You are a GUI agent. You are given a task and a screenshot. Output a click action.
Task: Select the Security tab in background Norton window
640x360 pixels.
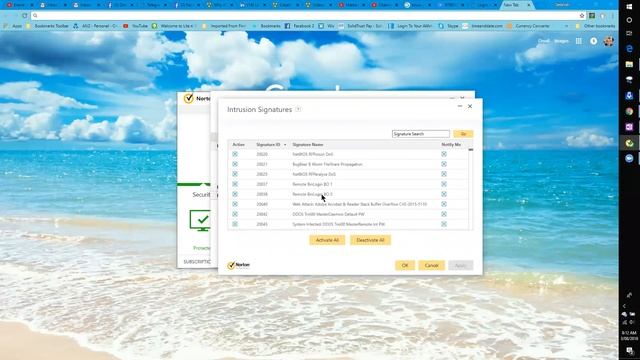(x=201, y=195)
